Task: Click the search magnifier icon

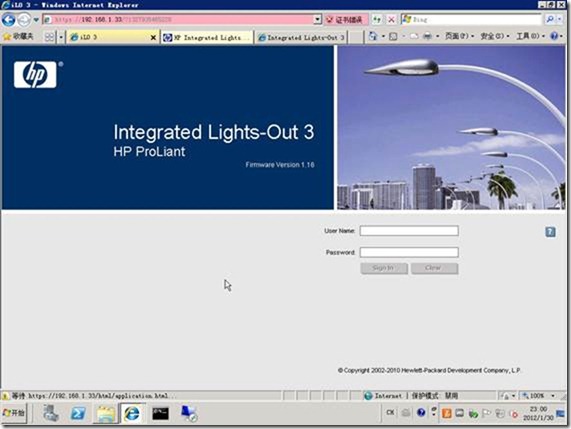Action: coord(550,20)
